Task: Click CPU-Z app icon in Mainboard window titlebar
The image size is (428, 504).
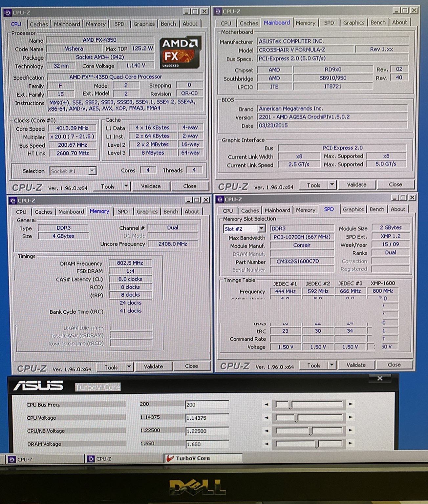Action: (x=218, y=11)
